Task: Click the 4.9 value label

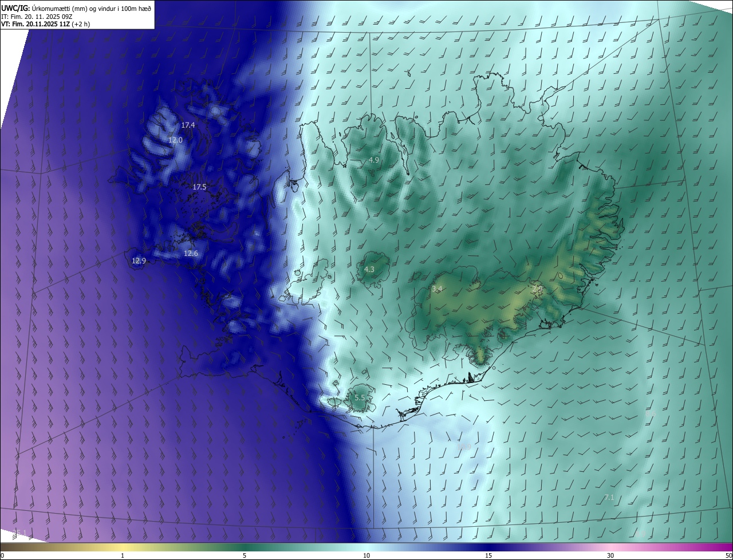Action: point(374,160)
